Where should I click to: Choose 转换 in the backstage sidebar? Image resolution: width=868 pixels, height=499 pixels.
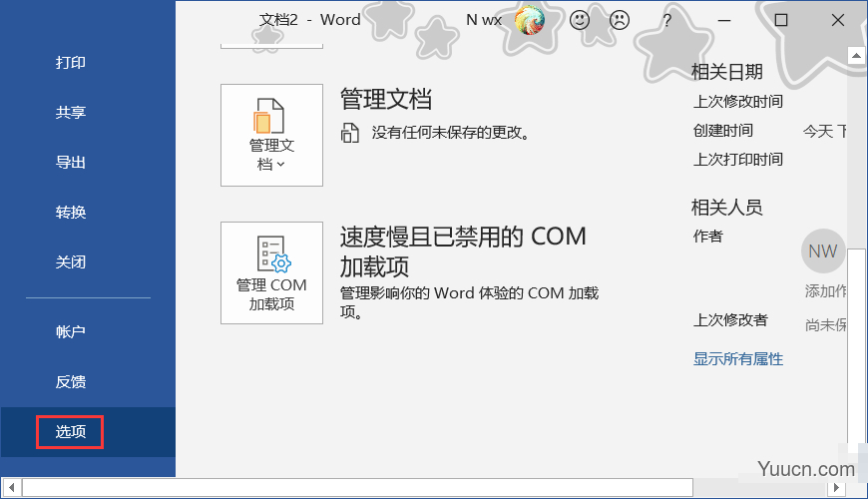point(70,213)
